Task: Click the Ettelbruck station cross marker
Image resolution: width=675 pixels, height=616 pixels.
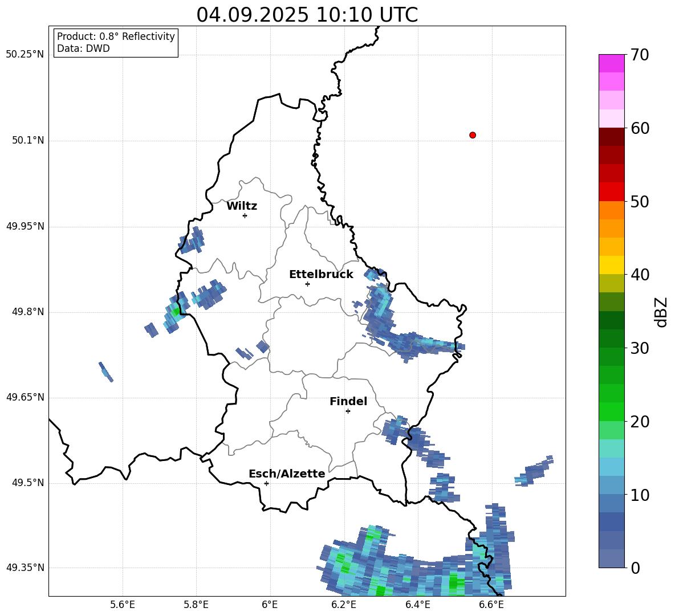Action: coord(307,284)
